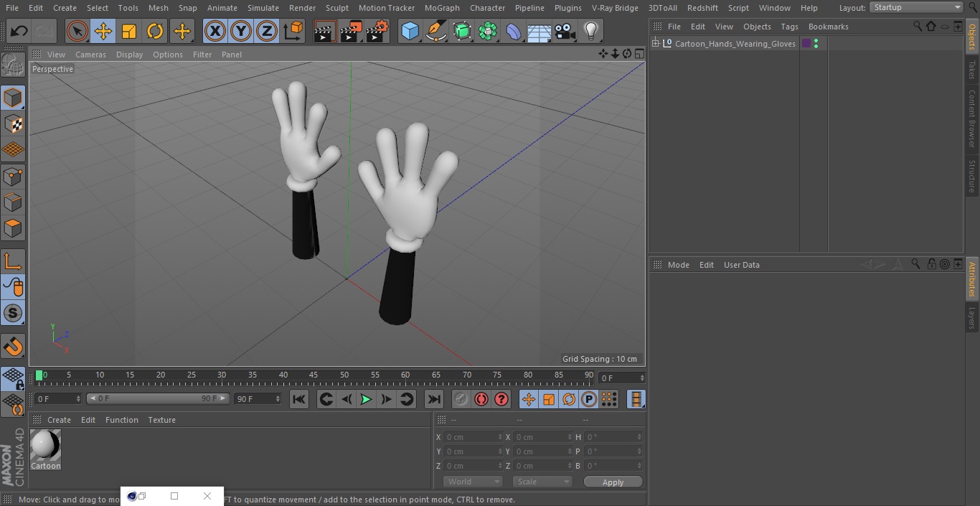This screenshot has height=506, width=980.
Task: Click timeline range slider bar
Action: point(158,398)
